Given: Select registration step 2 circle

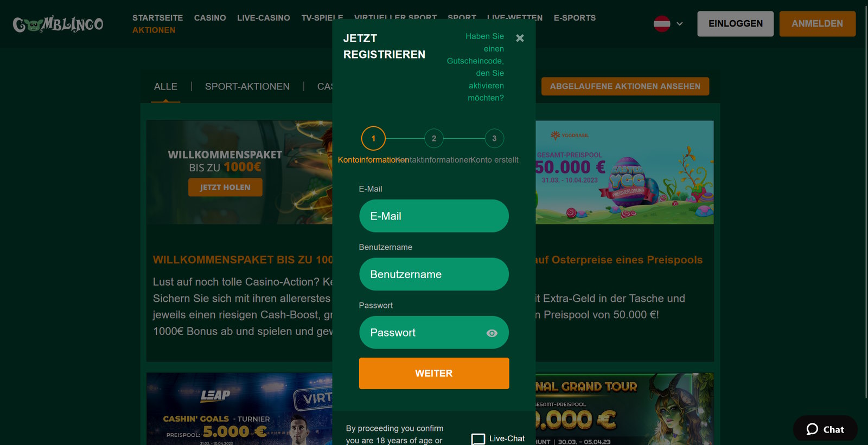Looking at the screenshot, I should coord(433,138).
